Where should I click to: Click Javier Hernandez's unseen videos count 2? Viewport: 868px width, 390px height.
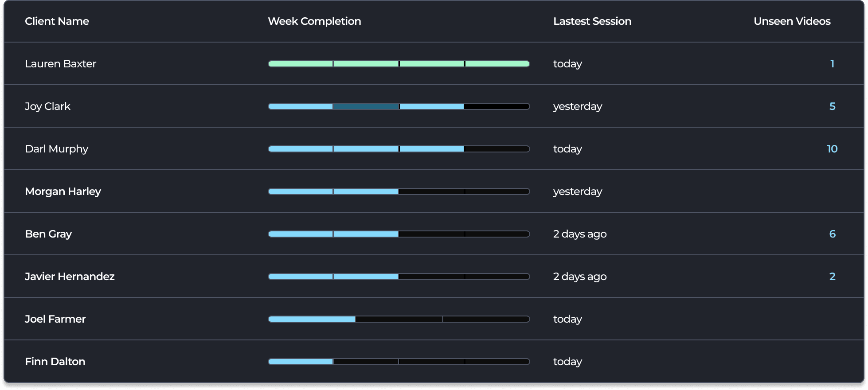832,277
